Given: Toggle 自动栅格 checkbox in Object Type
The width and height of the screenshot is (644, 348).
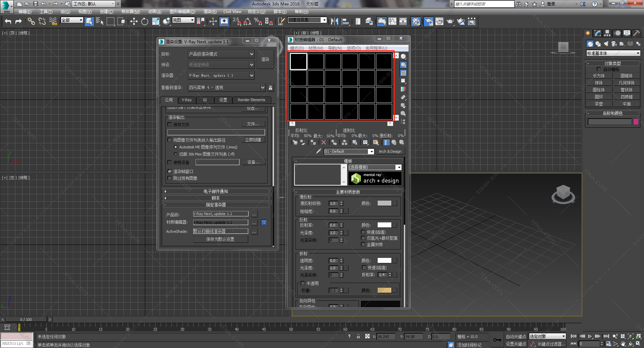Looking at the screenshot, I should [599, 69].
